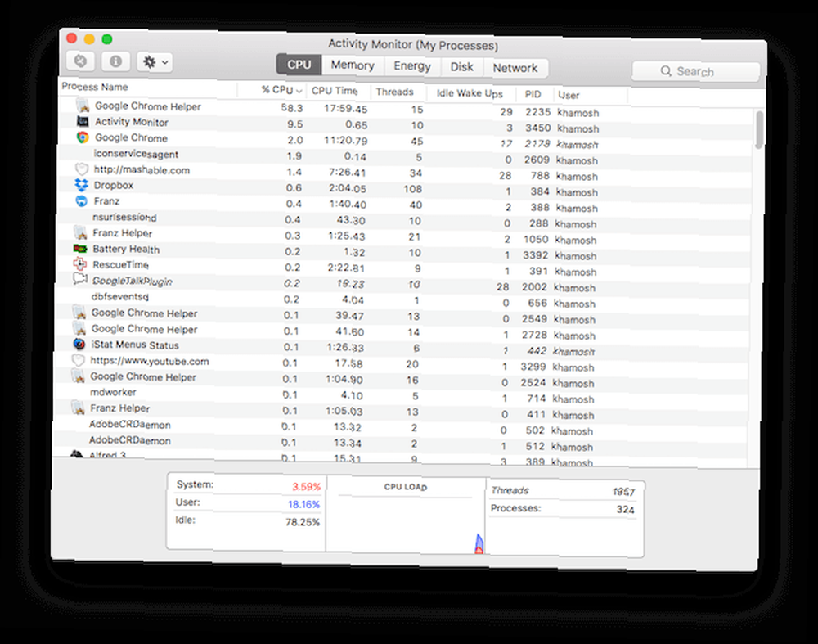The width and height of the screenshot is (818, 644).
Task: Open the process Info inspector button
Action: (115, 61)
